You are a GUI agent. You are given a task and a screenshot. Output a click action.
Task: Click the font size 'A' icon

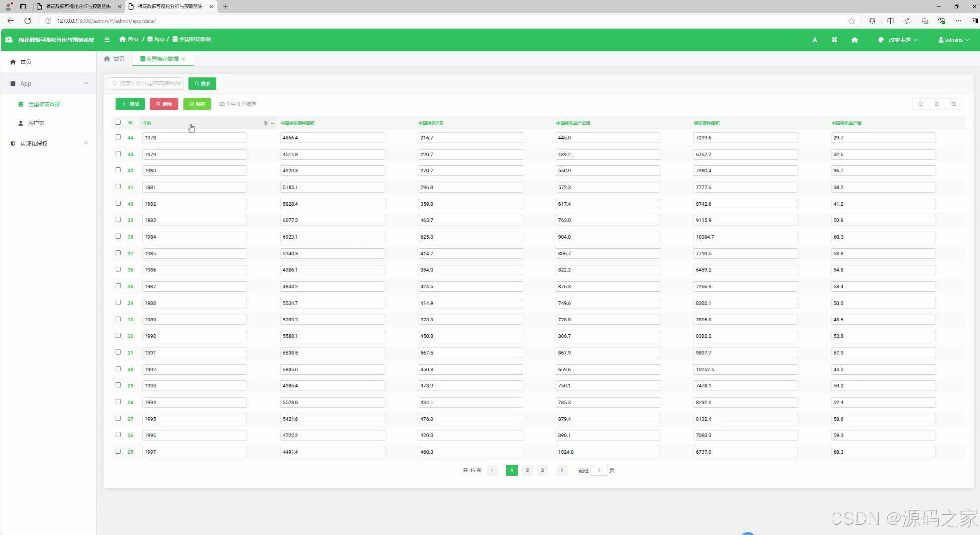click(815, 40)
